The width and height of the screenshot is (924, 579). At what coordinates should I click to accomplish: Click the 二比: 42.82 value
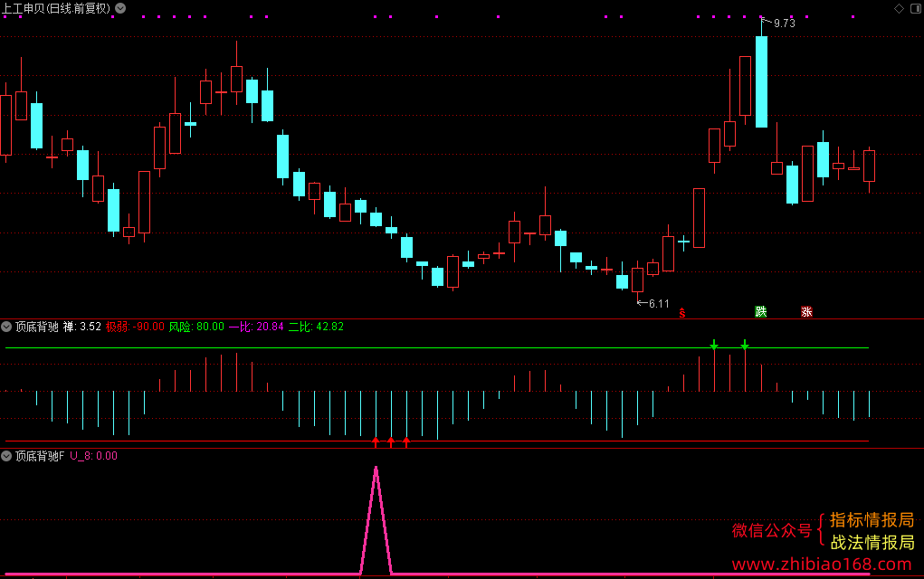[x=316, y=327]
